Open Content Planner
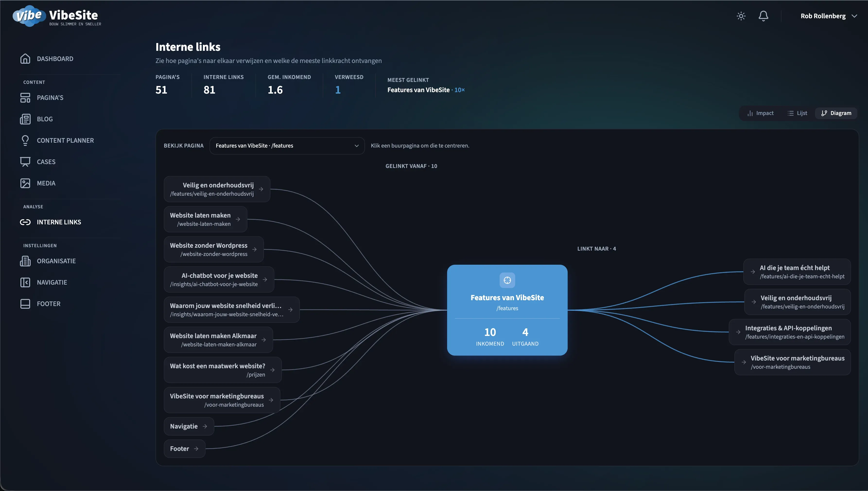 65,140
